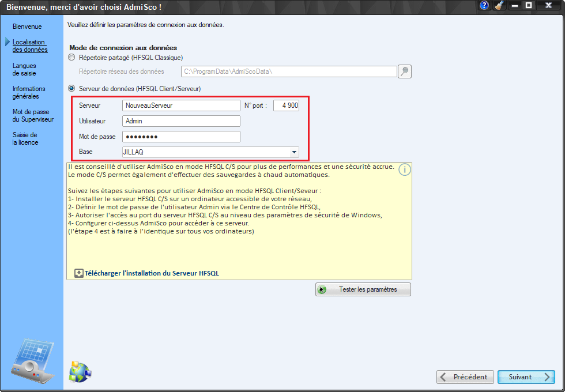Click the download icon beside Télécharger link
565x392 pixels.
coord(79,273)
